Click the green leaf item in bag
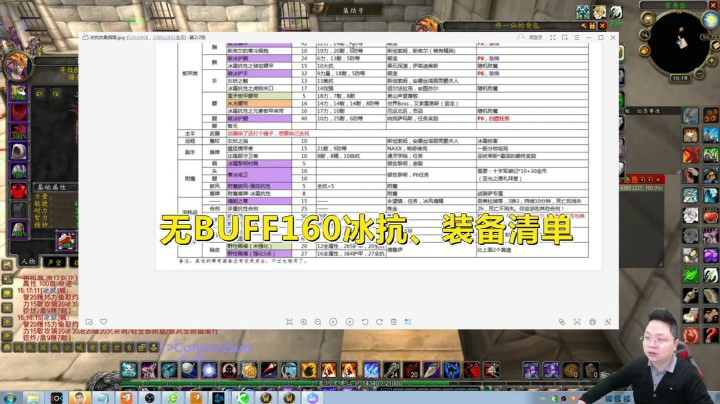The height and width of the screenshot is (404, 720). click(x=691, y=275)
